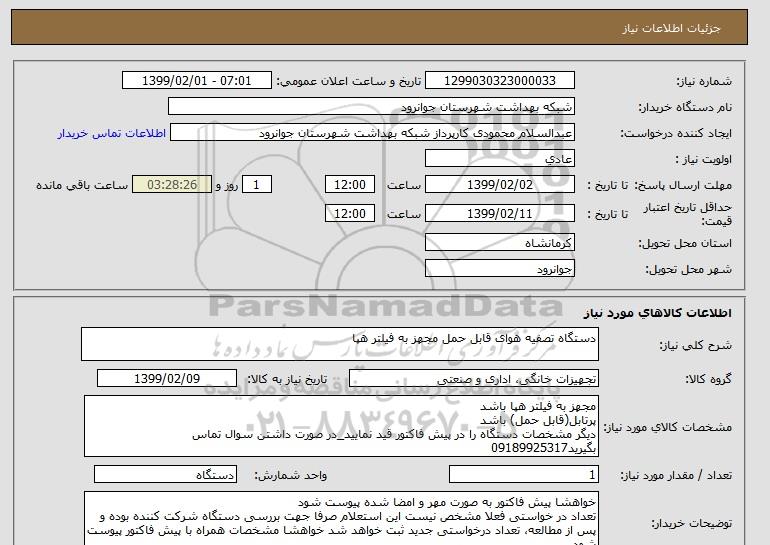Viewport: 770px width, 545px height.
Task: Click label تعداد / مقدار مورد نیاز
Action: pyautogui.click(x=676, y=475)
